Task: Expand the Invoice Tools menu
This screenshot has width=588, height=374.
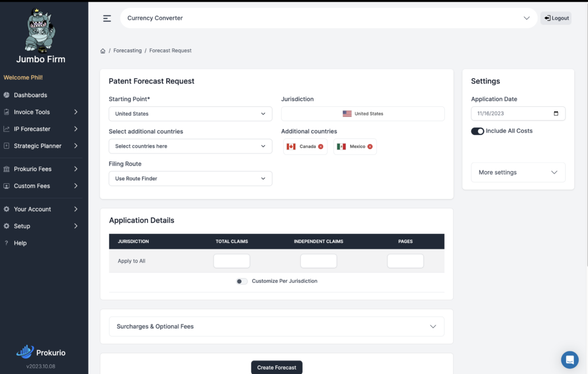Action: point(41,112)
